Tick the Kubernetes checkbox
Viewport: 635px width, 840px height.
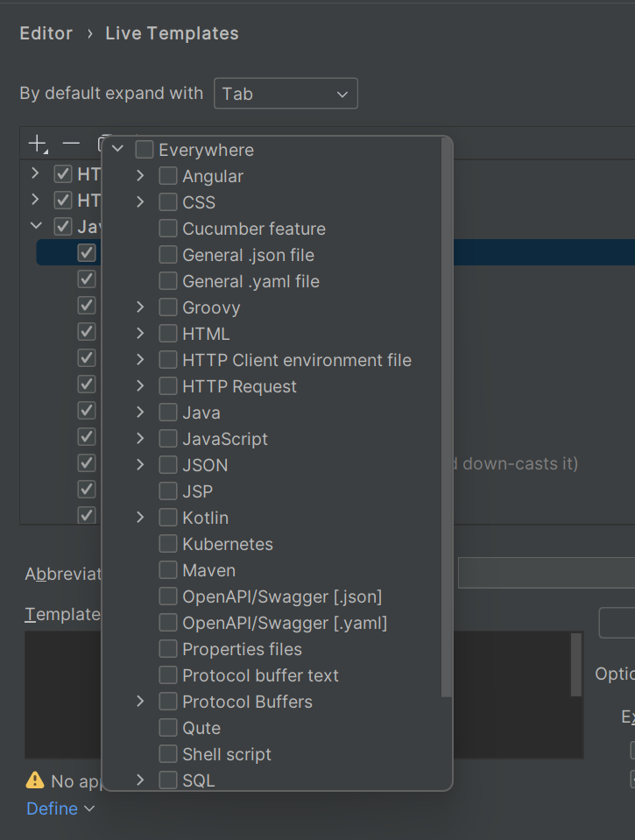[x=168, y=543]
